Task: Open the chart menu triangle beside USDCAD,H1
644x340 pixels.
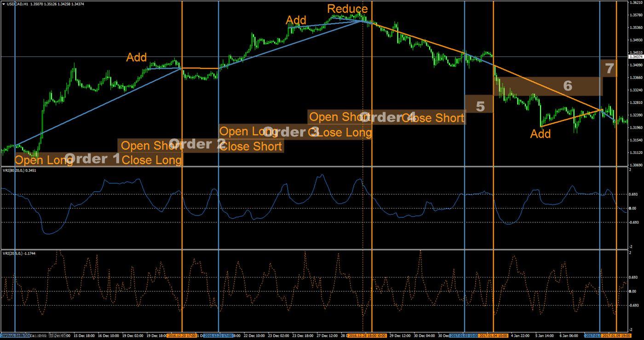Action: pos(3,4)
